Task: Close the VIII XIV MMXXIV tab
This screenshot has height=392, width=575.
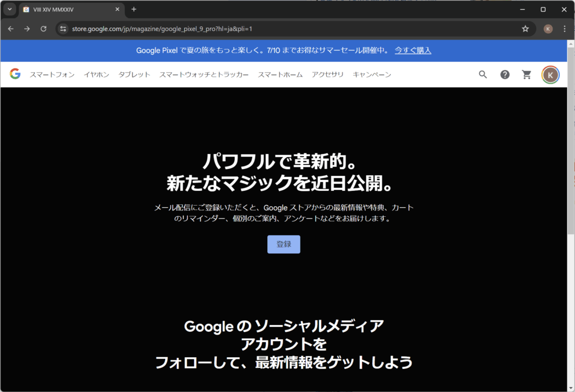Action: (117, 9)
